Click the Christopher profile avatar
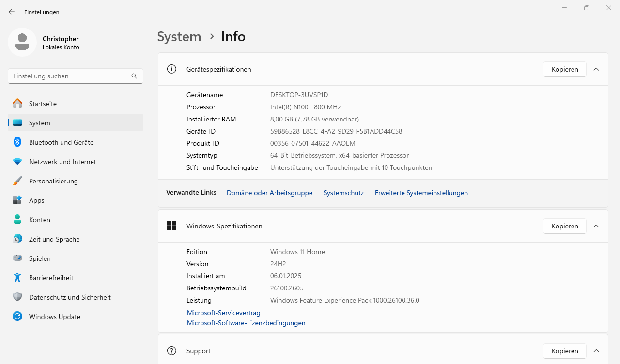This screenshot has height=364, width=620. (22, 42)
